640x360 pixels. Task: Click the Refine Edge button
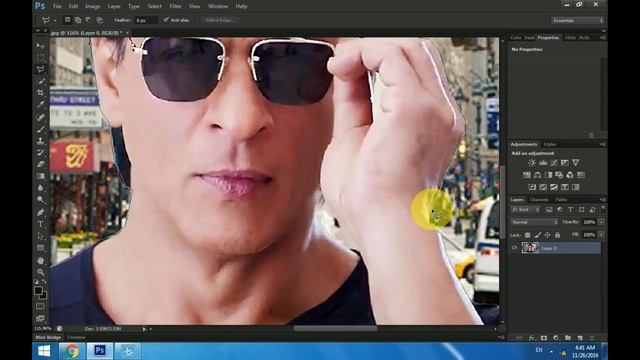tap(220, 20)
